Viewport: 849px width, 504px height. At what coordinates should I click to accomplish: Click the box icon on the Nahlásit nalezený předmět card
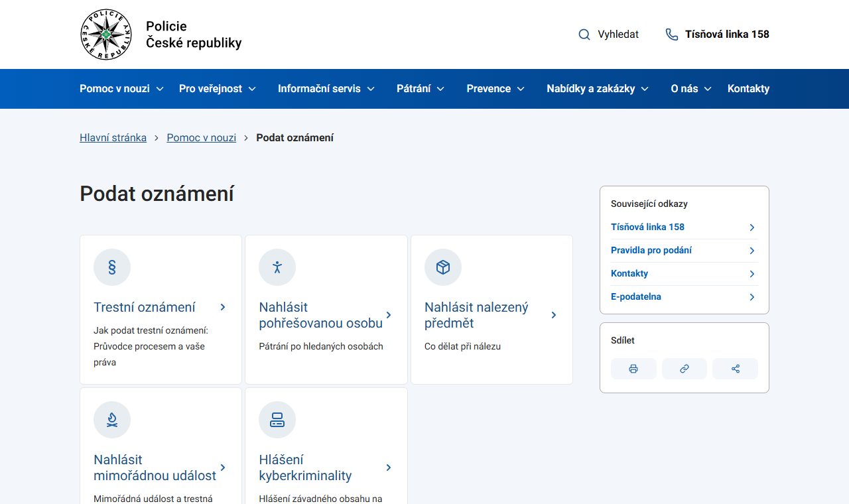(x=443, y=267)
